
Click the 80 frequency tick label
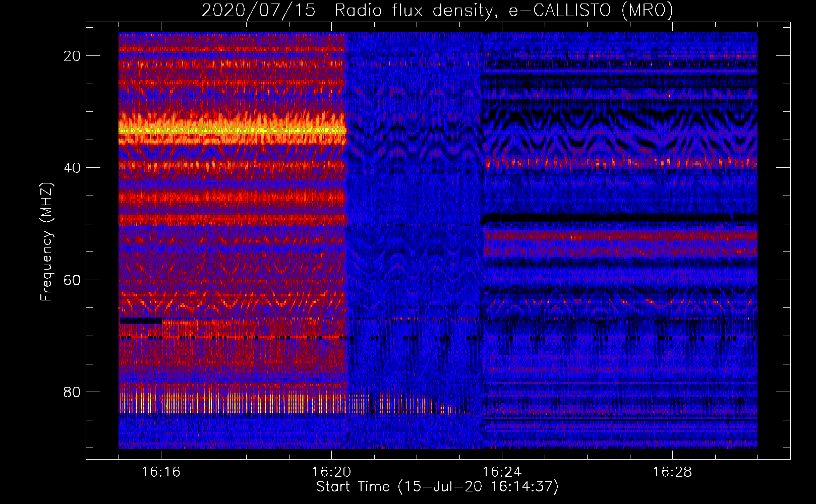(x=72, y=392)
